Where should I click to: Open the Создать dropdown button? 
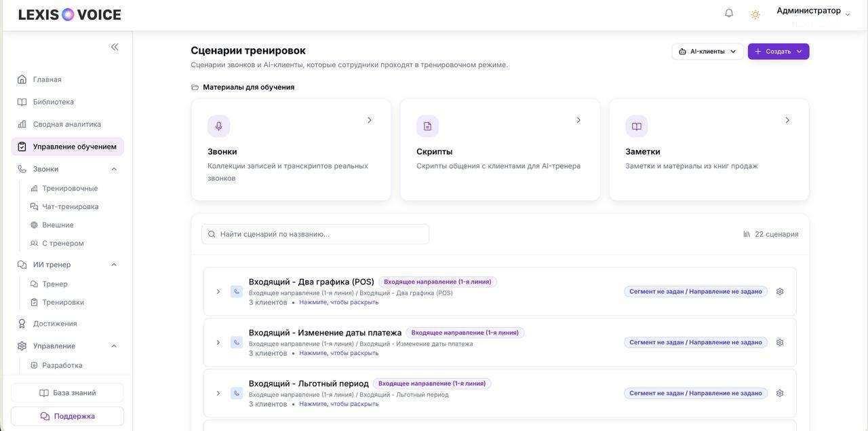[778, 52]
